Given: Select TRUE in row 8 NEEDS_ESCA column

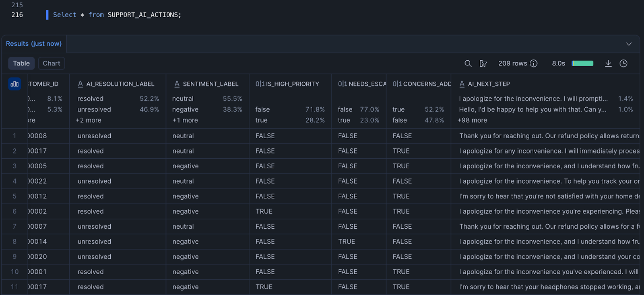Looking at the screenshot, I should coord(347,242).
